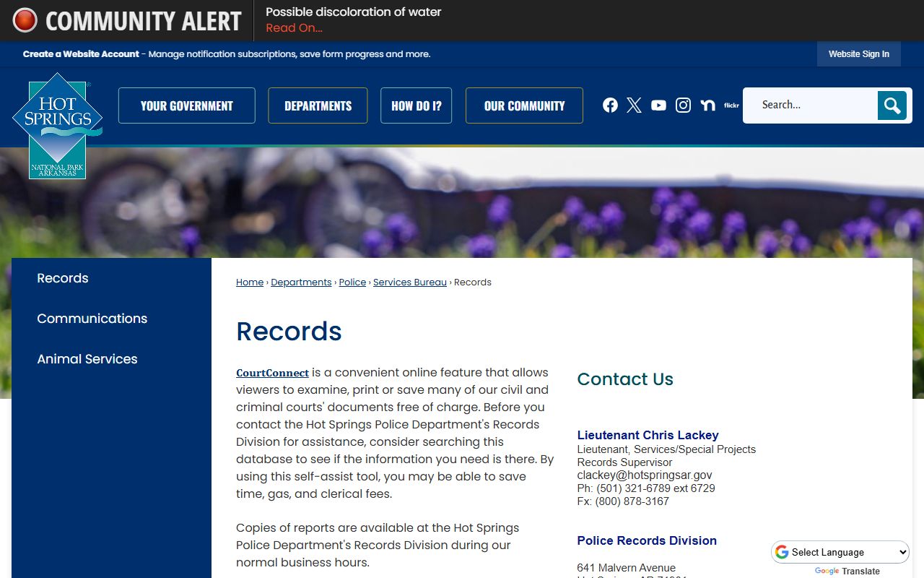Click the Community Alert banner title
Viewport: 924px width, 578px height.
click(143, 21)
